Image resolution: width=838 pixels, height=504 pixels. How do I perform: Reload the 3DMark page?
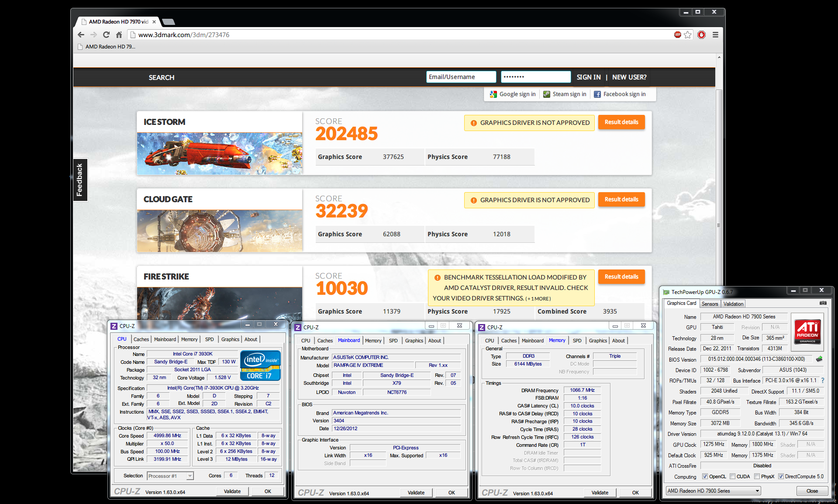click(x=106, y=35)
